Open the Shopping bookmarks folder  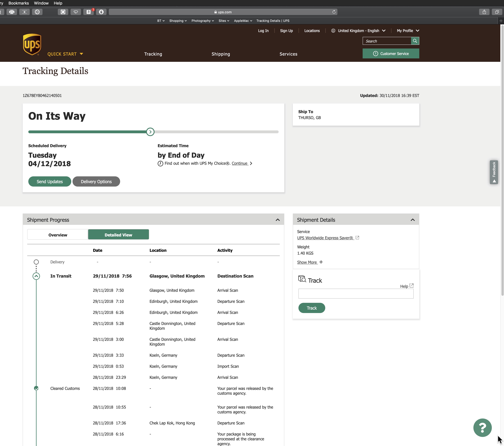(178, 21)
